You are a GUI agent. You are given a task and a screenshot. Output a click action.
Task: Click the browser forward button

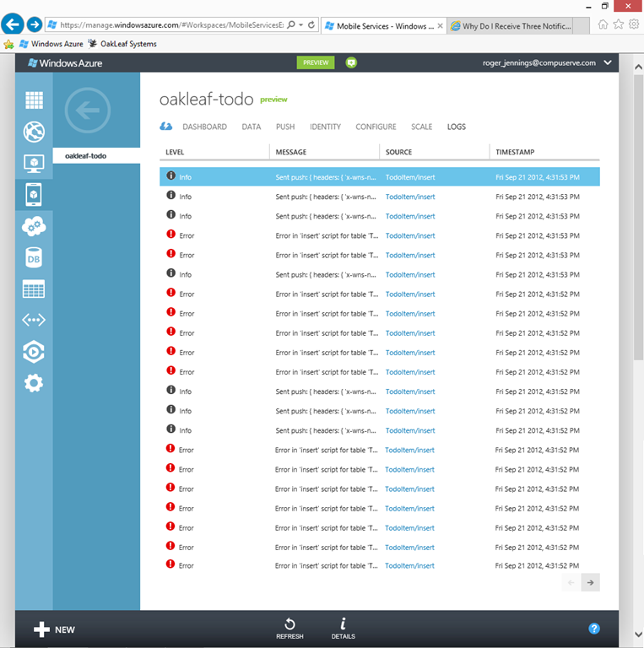tap(35, 24)
